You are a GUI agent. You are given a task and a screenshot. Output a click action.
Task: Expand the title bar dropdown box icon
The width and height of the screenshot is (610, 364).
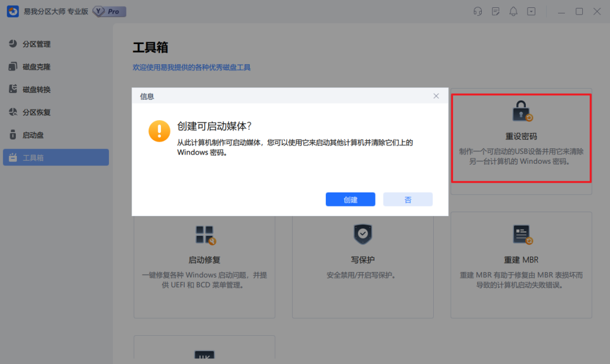point(531,11)
